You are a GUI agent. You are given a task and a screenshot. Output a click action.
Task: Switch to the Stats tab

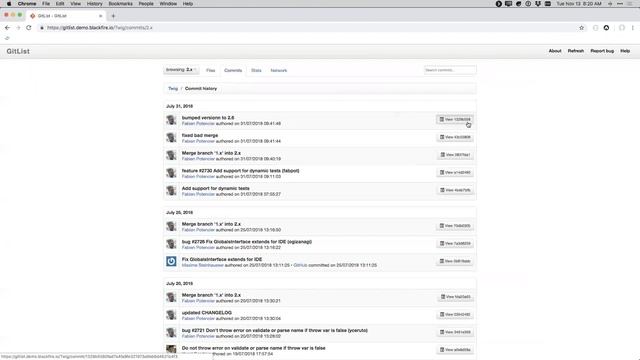[256, 71]
